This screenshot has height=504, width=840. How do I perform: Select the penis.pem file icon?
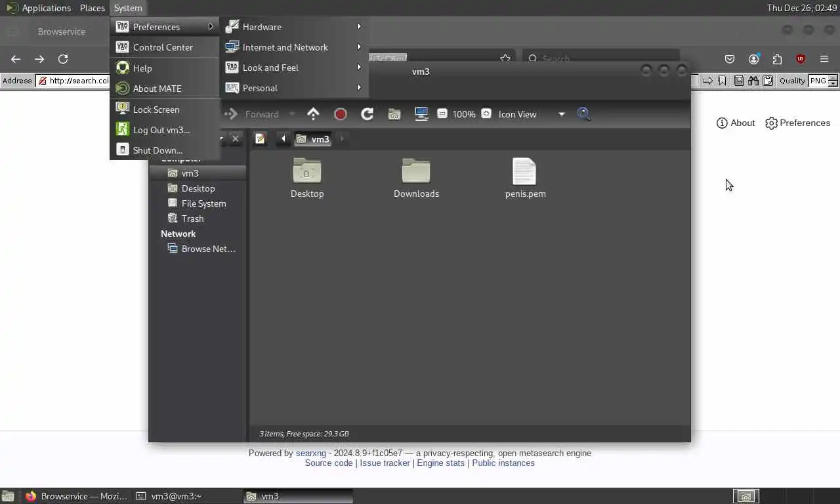tap(525, 178)
